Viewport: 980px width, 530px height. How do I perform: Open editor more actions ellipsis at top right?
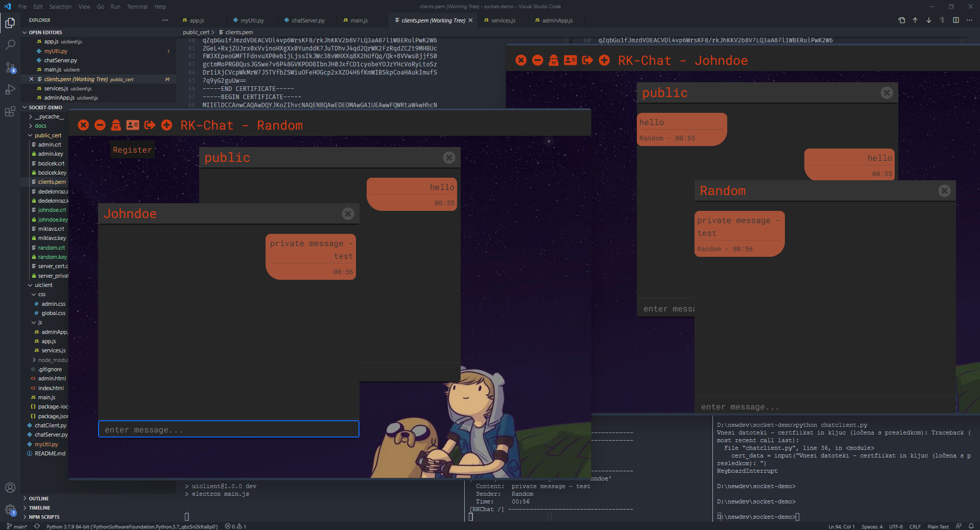coord(969,20)
